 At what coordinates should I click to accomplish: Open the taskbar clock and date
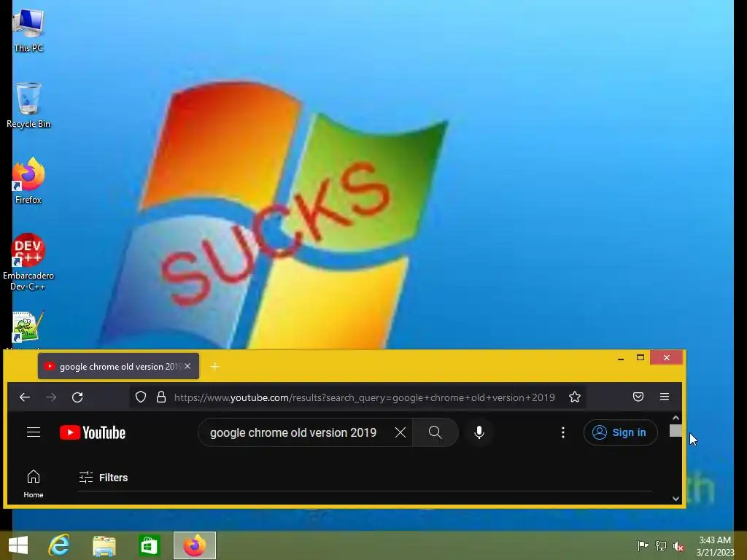[715, 546]
